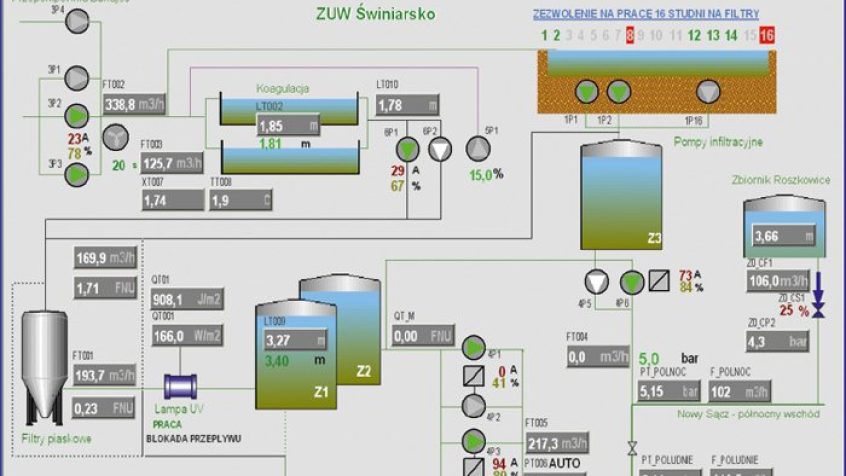
Task: Click the small valve below FT004 pipeline
Action: [632, 448]
